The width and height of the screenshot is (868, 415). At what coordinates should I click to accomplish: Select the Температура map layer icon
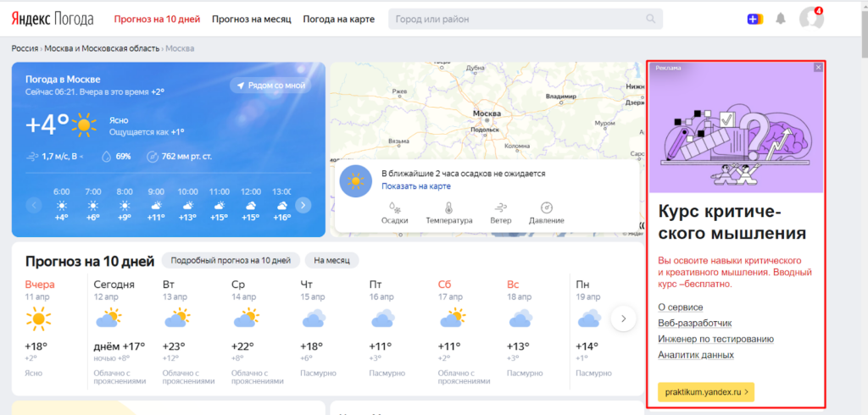[448, 208]
